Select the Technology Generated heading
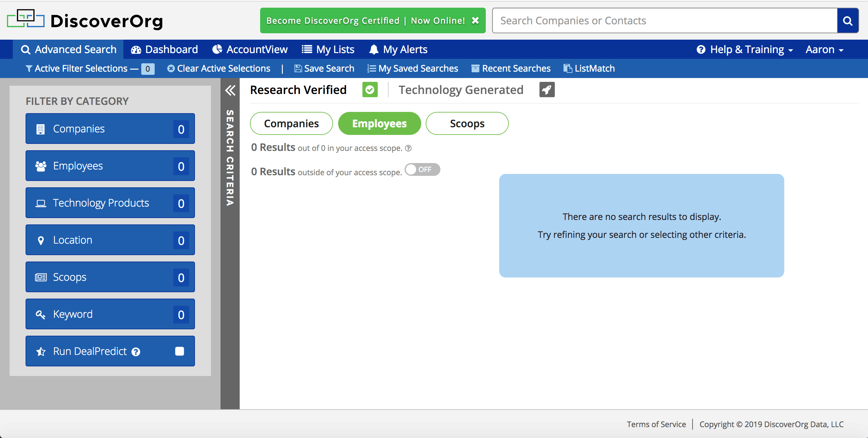The image size is (868, 438). 461,90
